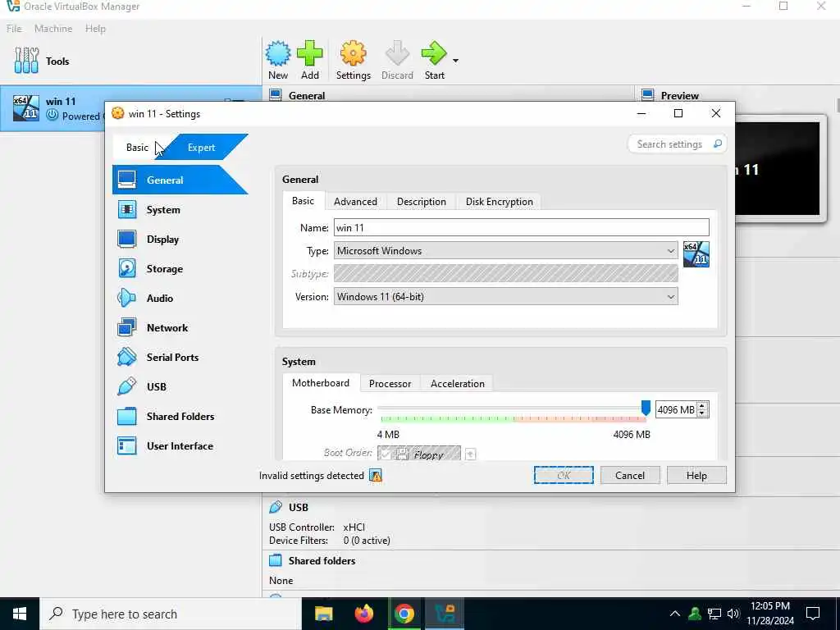Select the Processor tab
This screenshot has height=630, width=840.
[390, 384]
